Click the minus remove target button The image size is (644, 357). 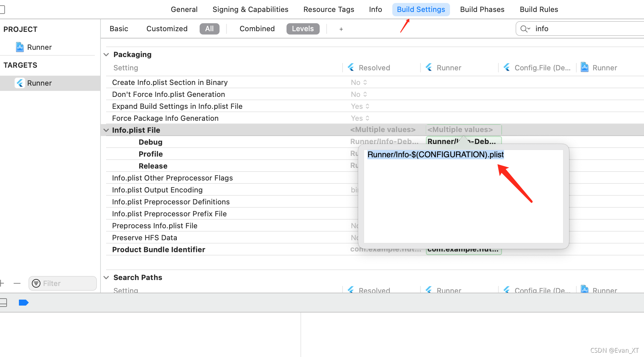[17, 283]
